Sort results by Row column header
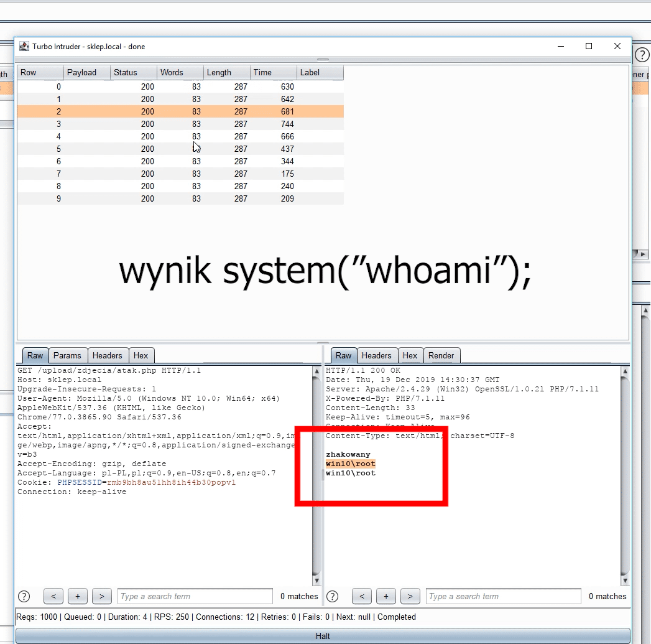 pos(40,72)
